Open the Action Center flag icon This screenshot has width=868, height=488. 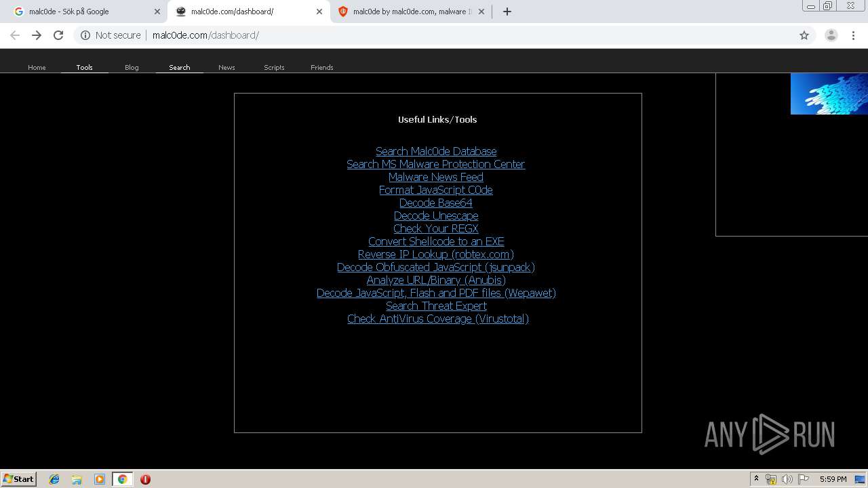pyautogui.click(x=804, y=479)
